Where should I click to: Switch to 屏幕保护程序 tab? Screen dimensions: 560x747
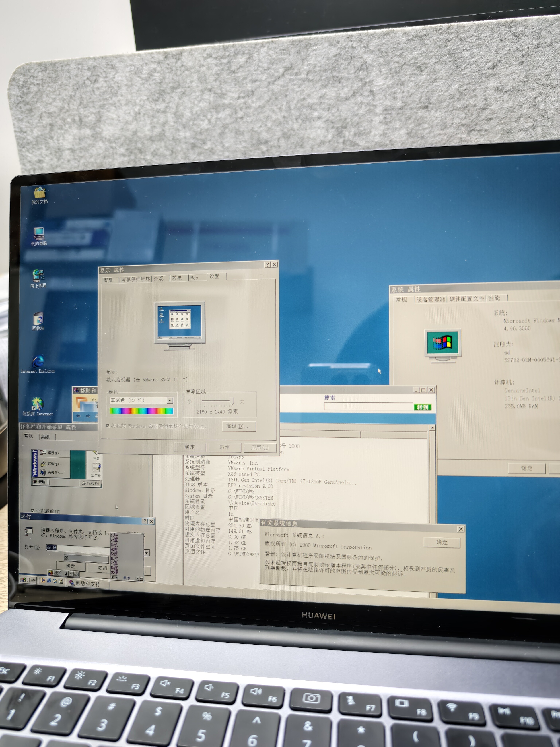pyautogui.click(x=135, y=279)
